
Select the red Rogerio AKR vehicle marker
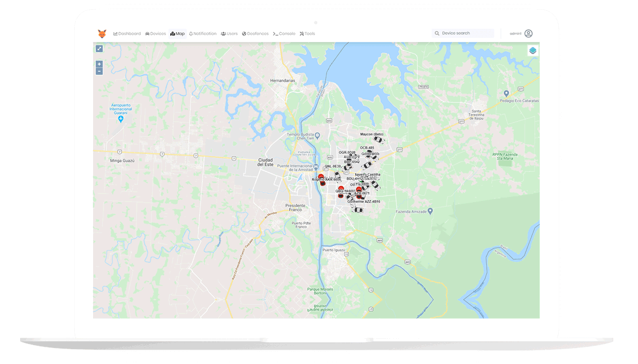pyautogui.click(x=321, y=180)
